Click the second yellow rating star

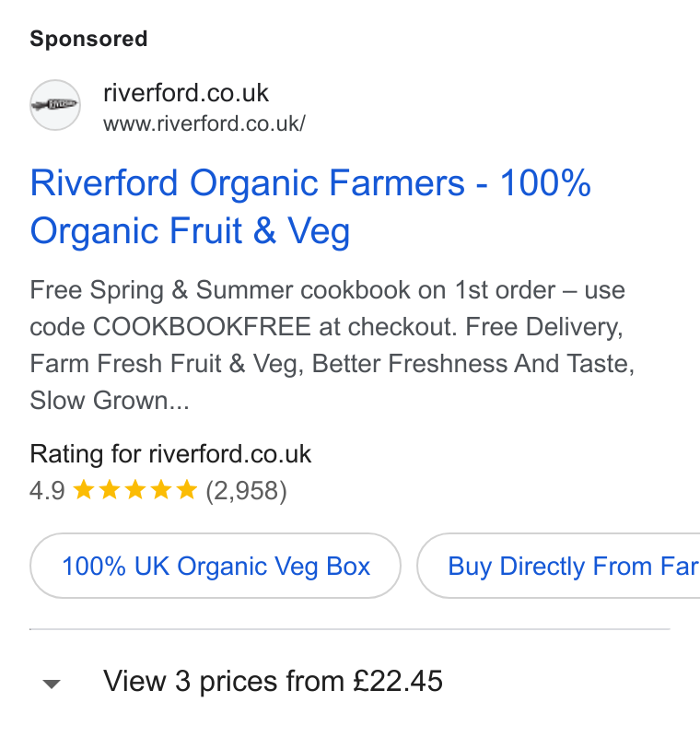[x=110, y=489]
